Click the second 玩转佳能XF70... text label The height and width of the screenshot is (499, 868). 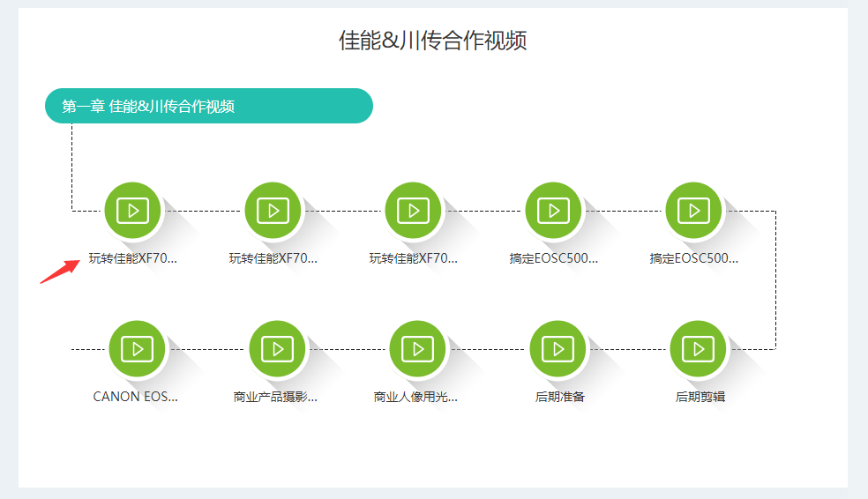(x=273, y=258)
